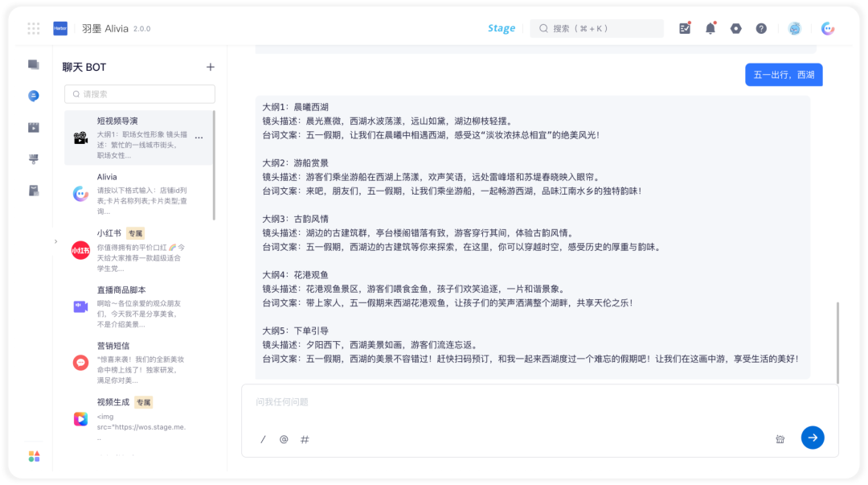
Task: Open the notifications bell
Action: [x=710, y=28]
